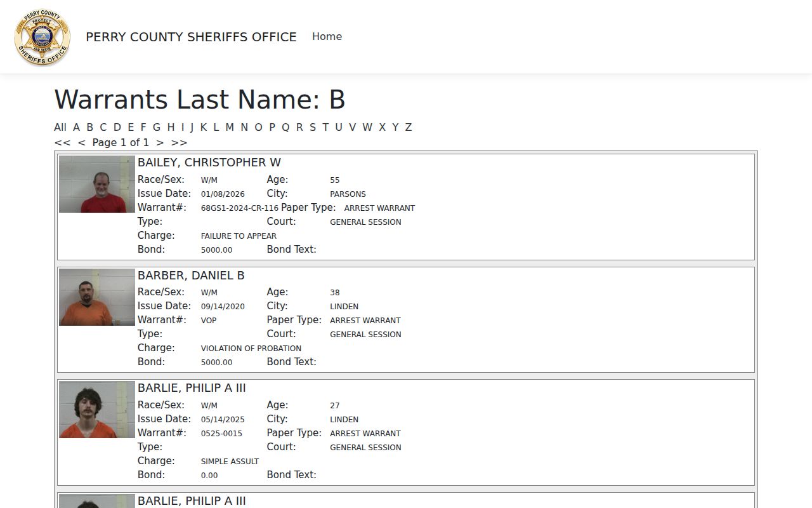The height and width of the screenshot is (508, 812).
Task: Open Daniel B Barber's mugshot photo
Action: tap(97, 297)
